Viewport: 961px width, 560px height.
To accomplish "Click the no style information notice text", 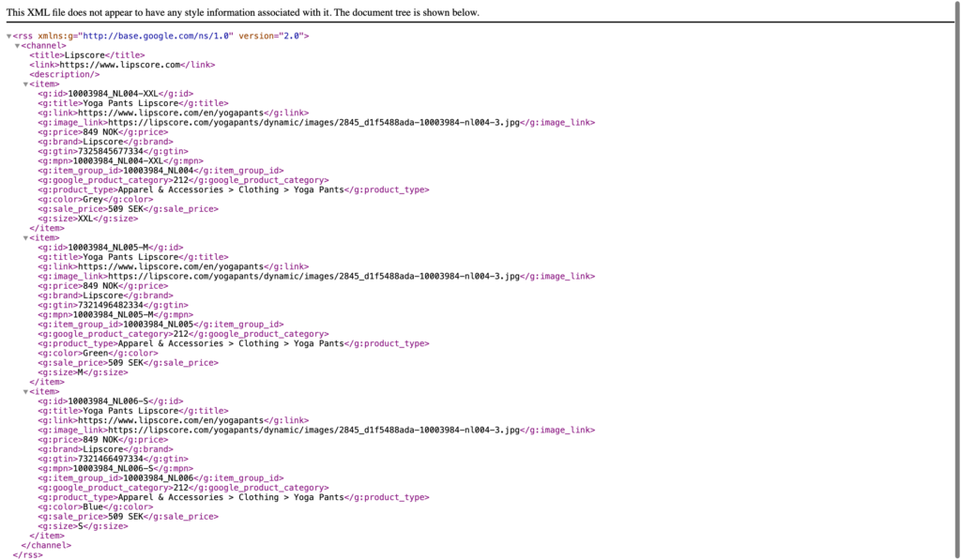I will (x=242, y=12).
